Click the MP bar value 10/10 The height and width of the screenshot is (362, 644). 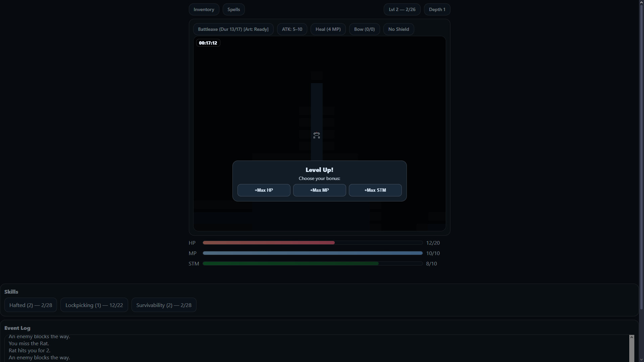[433, 253]
